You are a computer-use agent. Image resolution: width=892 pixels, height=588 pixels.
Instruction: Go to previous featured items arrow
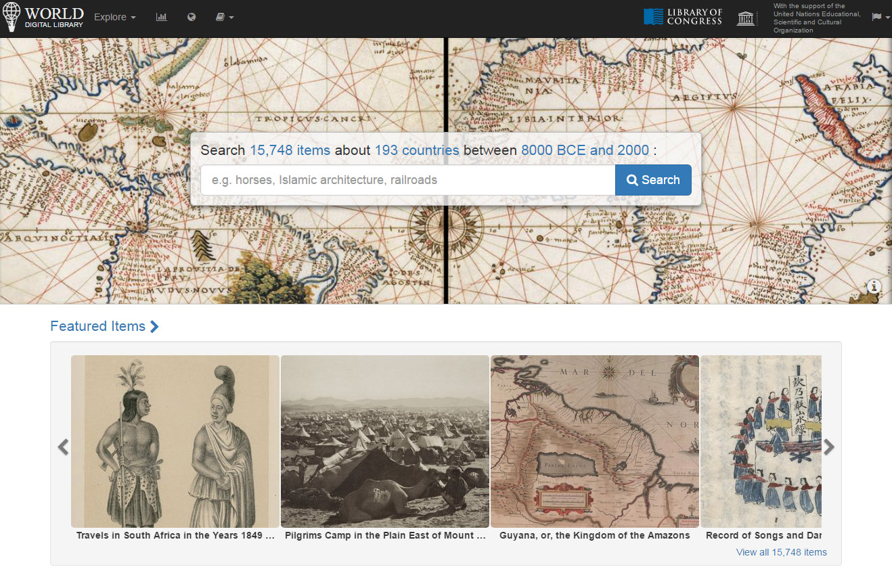[x=63, y=447]
